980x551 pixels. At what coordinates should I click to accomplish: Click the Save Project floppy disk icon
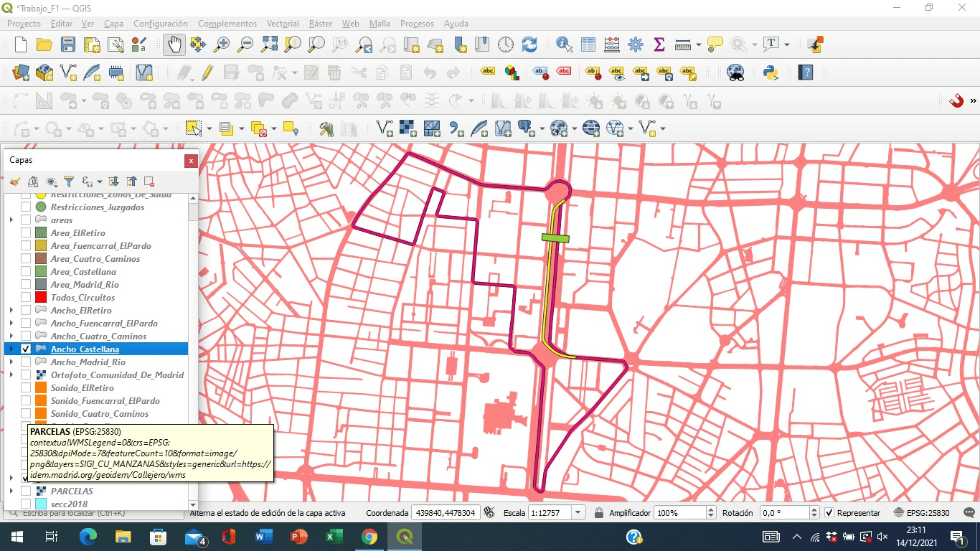point(68,44)
